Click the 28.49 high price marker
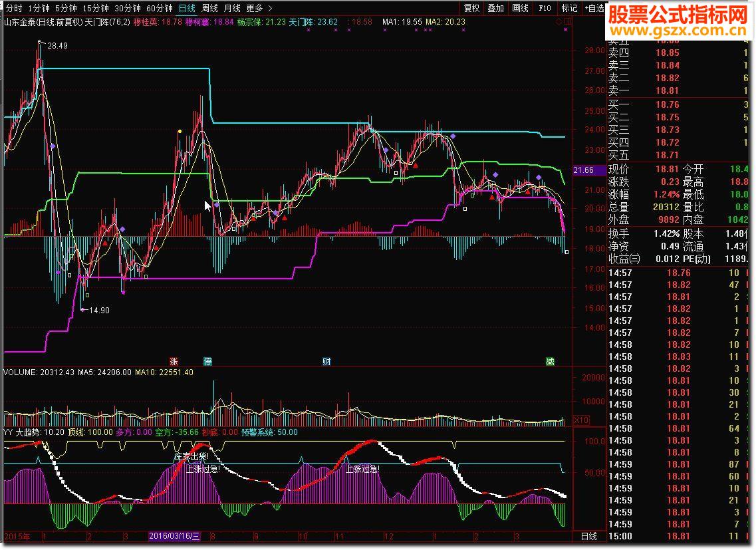756x550 pixels. (57, 46)
